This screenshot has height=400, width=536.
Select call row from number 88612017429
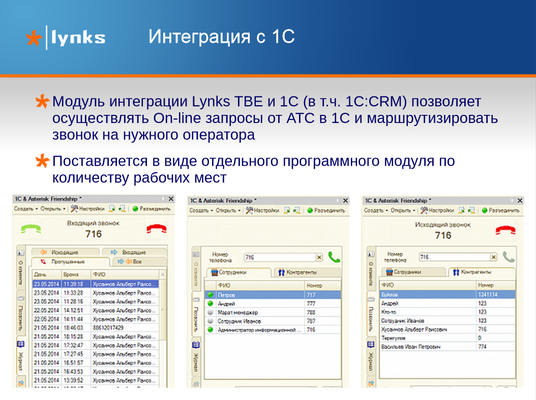96,328
